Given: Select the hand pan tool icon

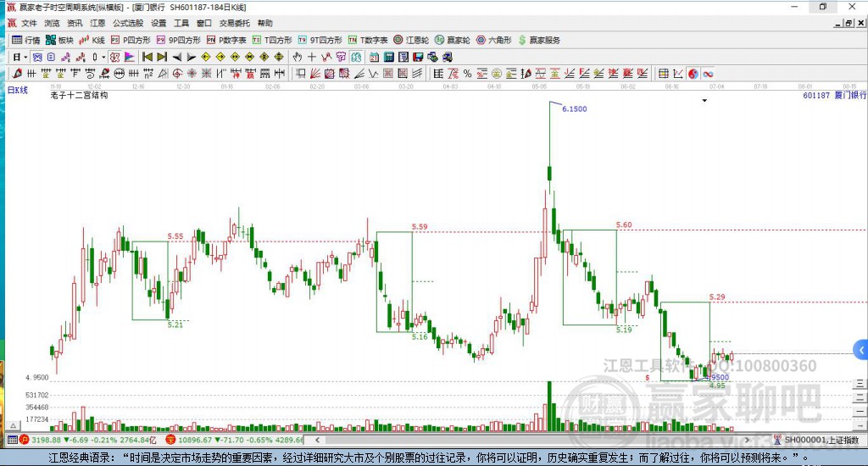Looking at the screenshot, I should (298, 57).
